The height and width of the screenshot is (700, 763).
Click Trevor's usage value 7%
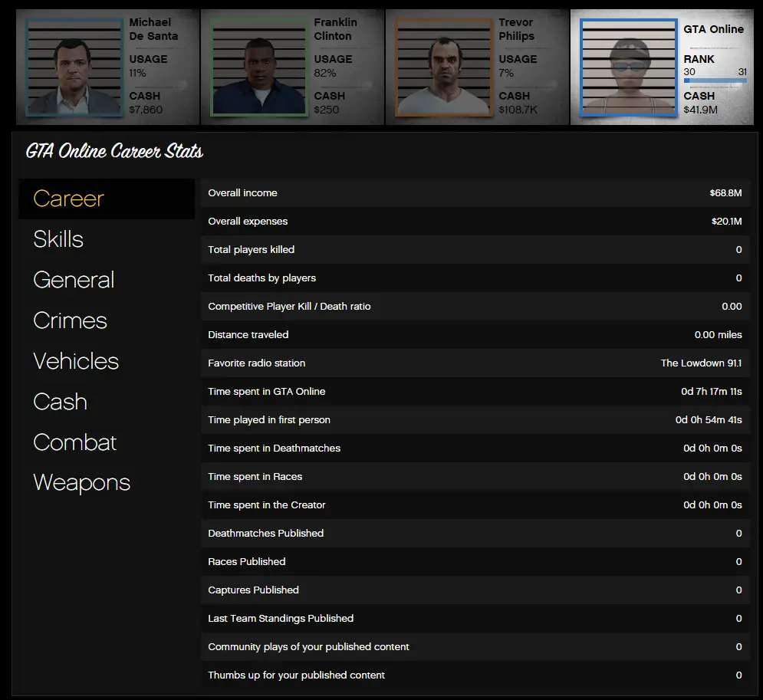click(506, 73)
